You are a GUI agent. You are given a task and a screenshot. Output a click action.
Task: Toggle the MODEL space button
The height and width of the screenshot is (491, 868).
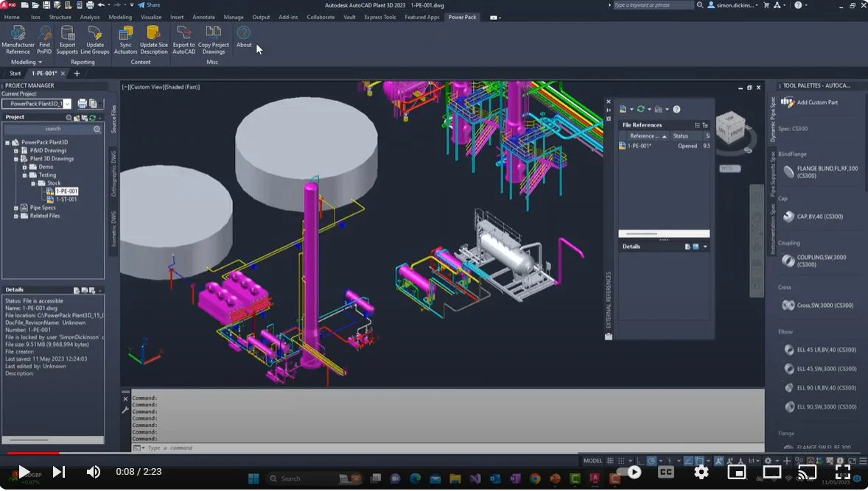click(x=592, y=461)
